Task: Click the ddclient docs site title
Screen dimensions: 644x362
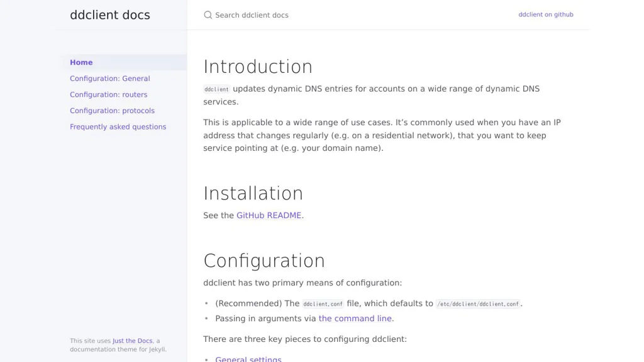Action: coord(110,15)
